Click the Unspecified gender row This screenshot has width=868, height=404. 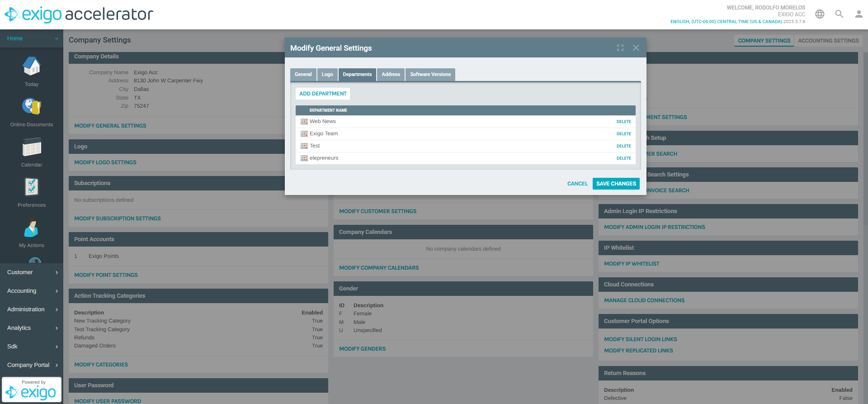463,330
